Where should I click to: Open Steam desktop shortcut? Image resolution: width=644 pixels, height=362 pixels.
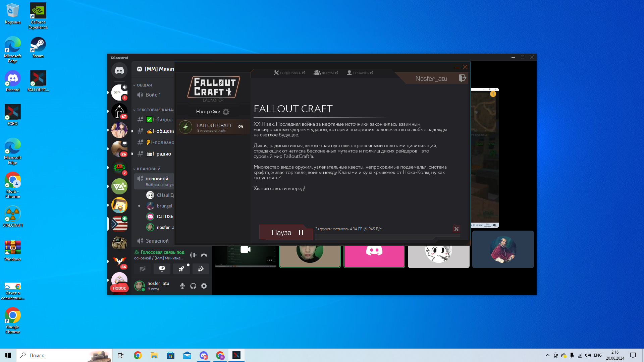pos(38,48)
